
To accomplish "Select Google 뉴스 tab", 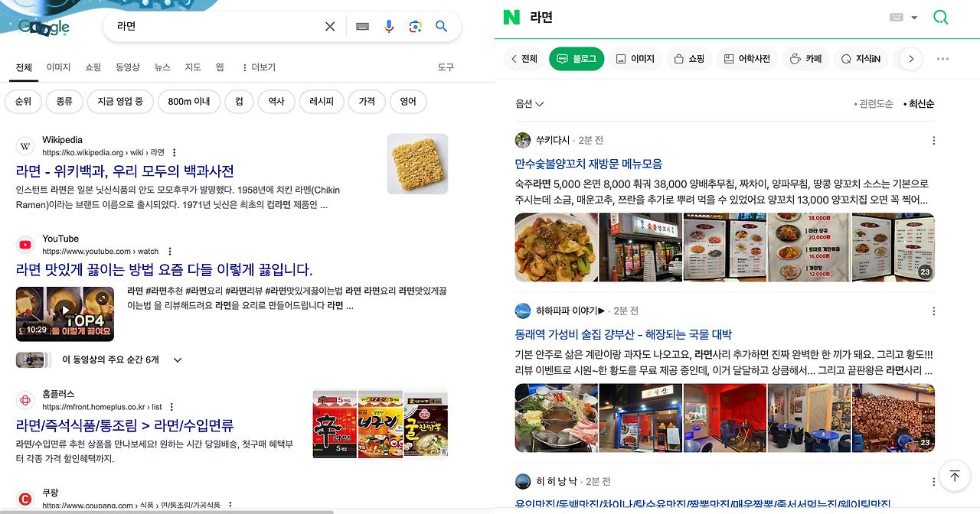I will click(162, 67).
